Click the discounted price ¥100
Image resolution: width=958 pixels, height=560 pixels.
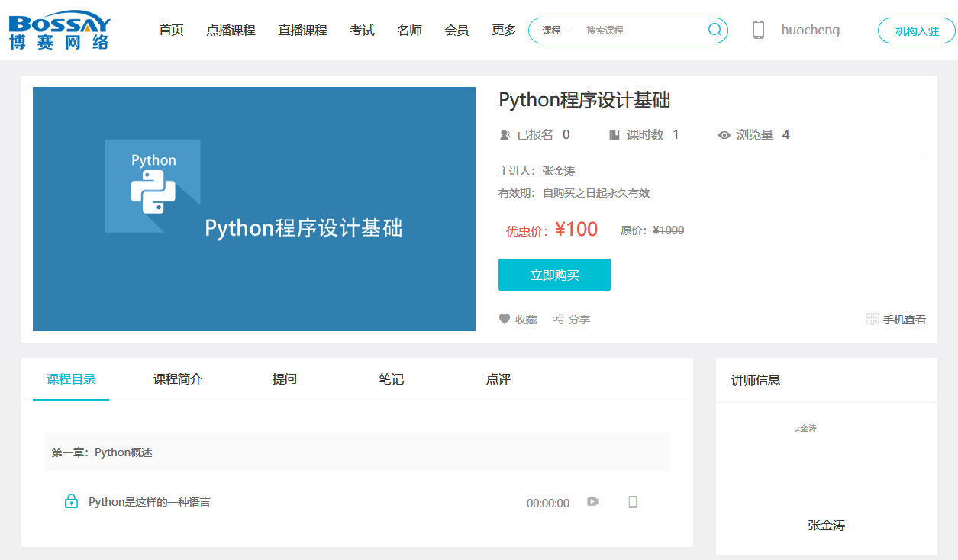tap(576, 230)
